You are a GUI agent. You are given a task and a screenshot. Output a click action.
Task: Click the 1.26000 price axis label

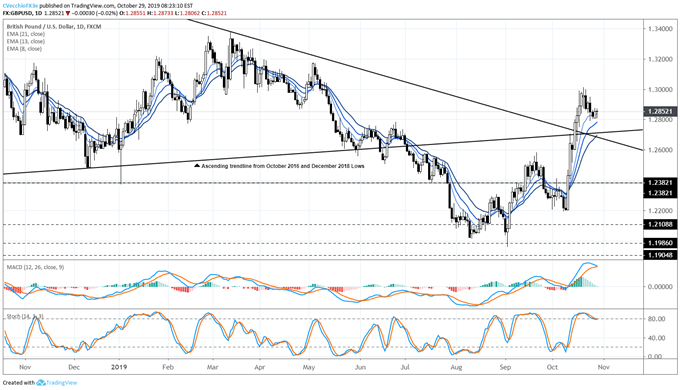coord(659,150)
